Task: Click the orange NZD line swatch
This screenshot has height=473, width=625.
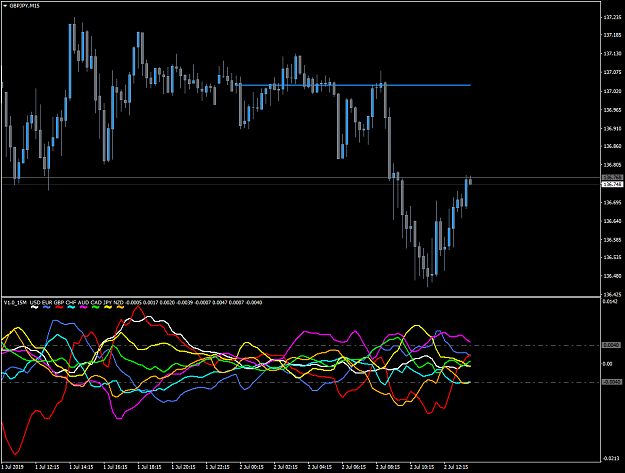Action: pyautogui.click(x=120, y=307)
